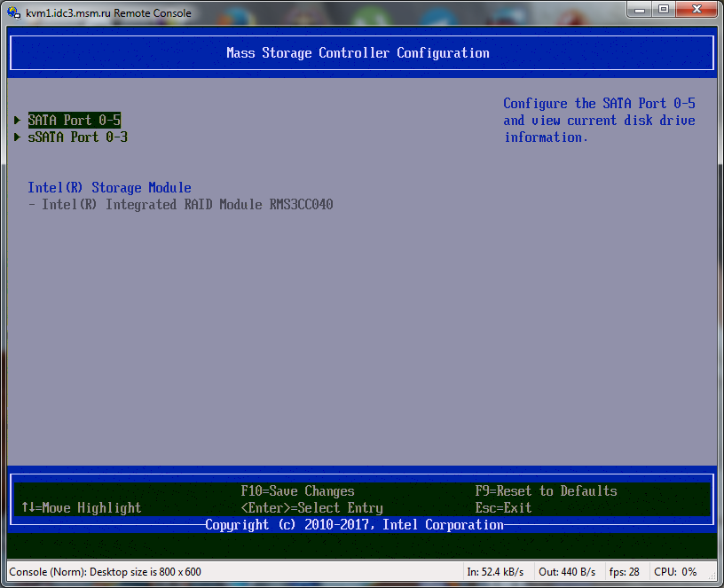This screenshot has height=588, width=724.
Task: Expand arrow beside SATA Port 0-5
Action: point(18,120)
